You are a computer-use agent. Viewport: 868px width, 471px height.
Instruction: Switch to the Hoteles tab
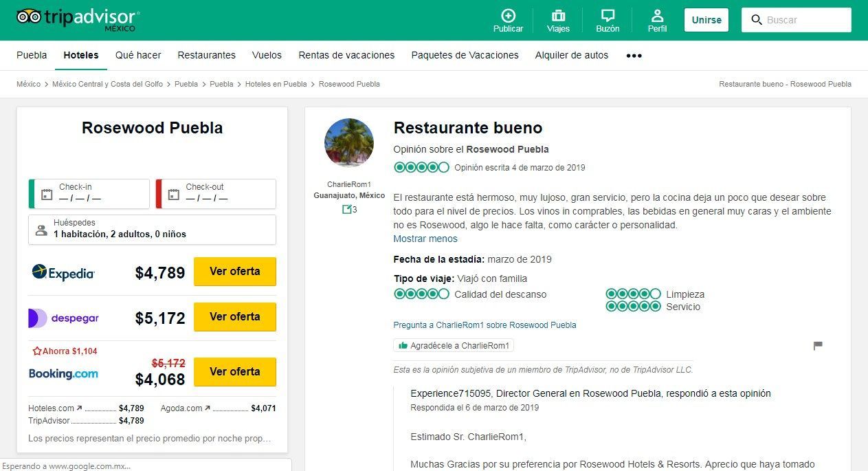coord(81,55)
